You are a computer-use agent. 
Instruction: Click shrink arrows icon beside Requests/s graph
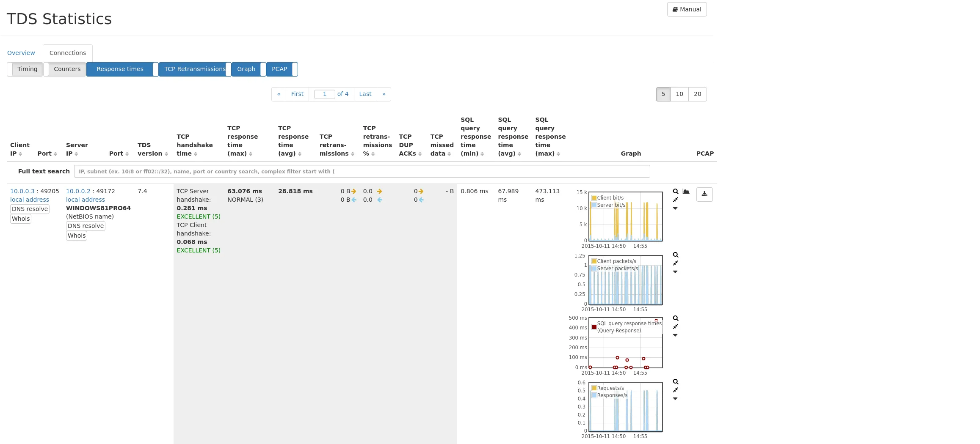point(676,390)
